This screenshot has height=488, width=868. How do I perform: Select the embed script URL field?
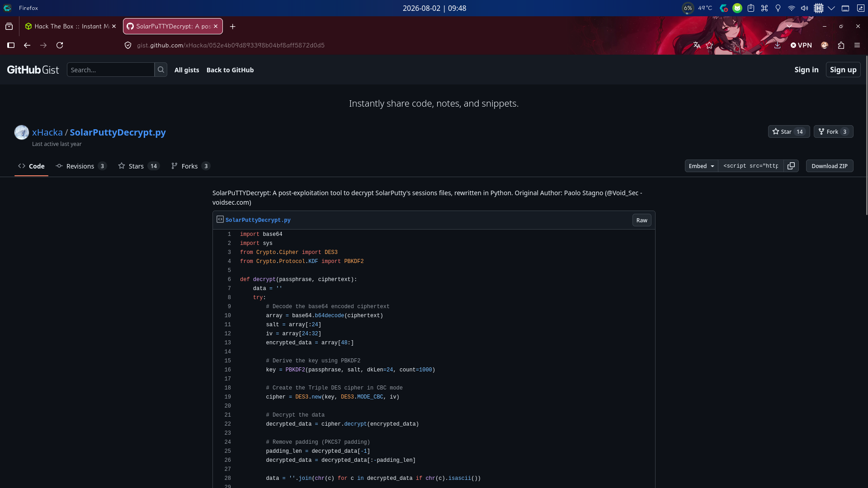750,166
